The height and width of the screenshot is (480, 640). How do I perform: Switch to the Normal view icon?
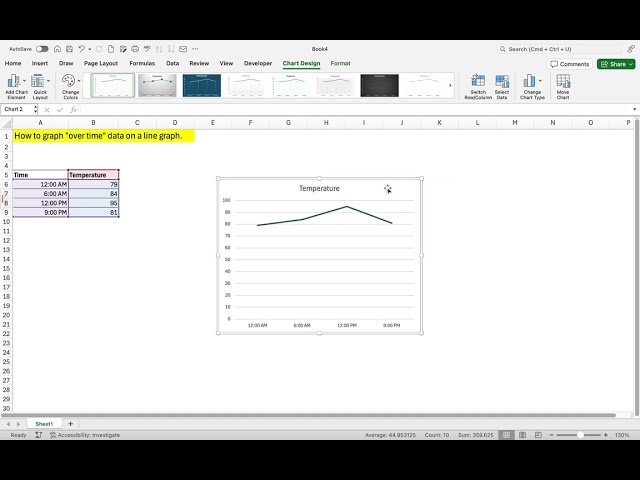click(507, 435)
